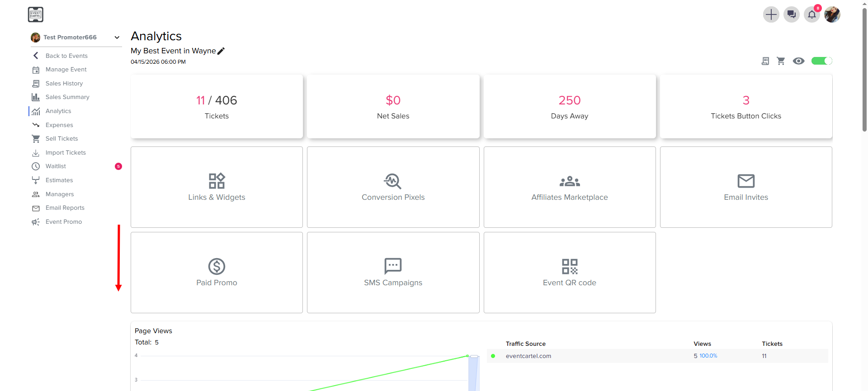Preview event with the eye icon
This screenshot has width=868, height=391.
[798, 61]
